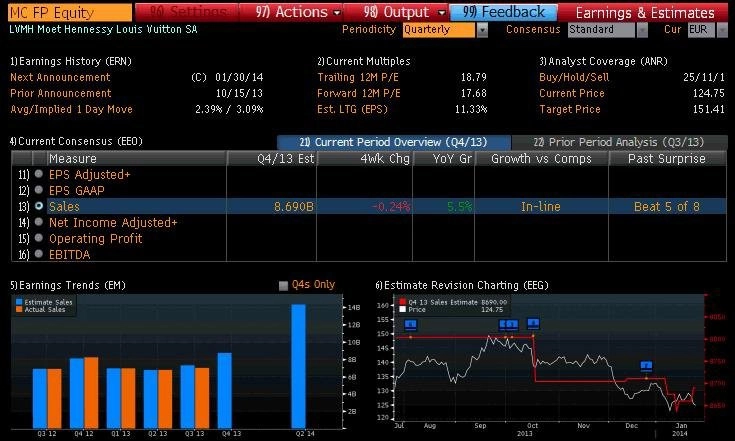Viewport: 735px width, 441px height.
Task: Open the Consensus Standard dropdown
Action: (601, 30)
